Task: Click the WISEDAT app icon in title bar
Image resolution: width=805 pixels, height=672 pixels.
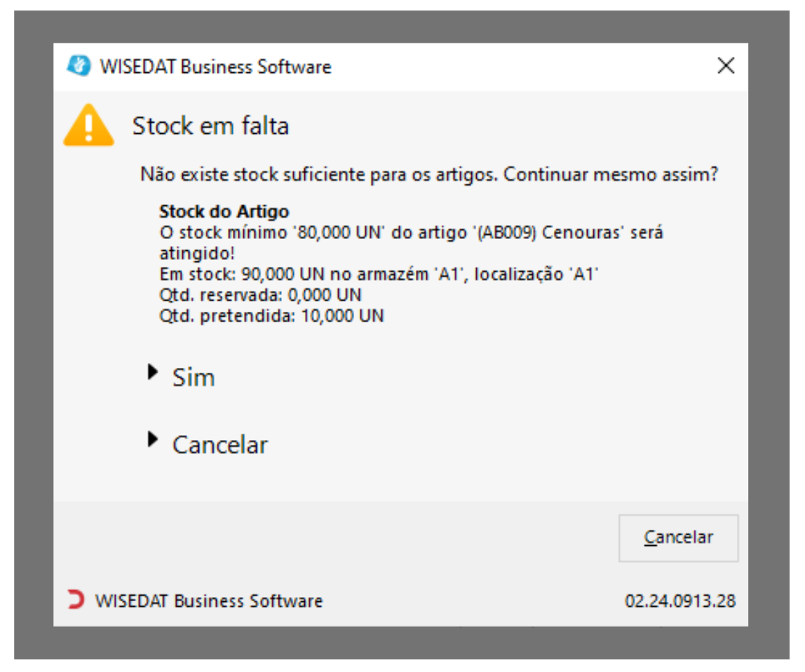Action: point(79,67)
